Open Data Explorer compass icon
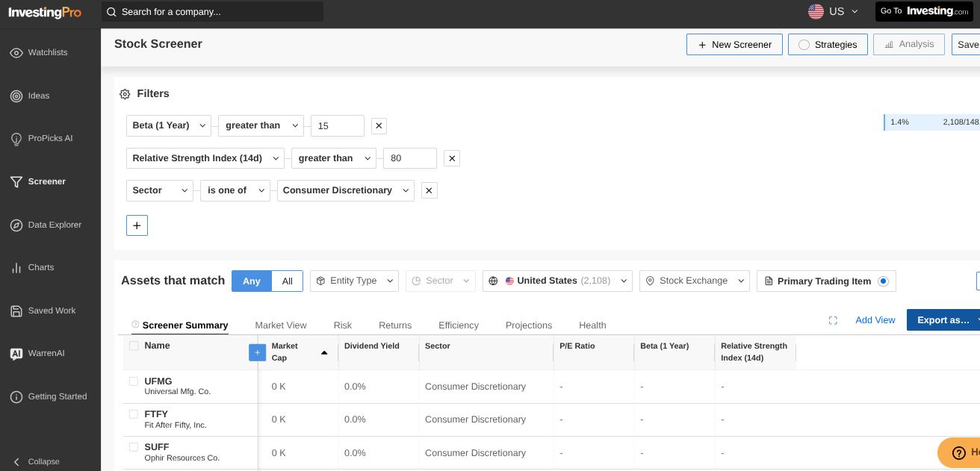Viewport: 980px width, 471px height. coord(16,225)
